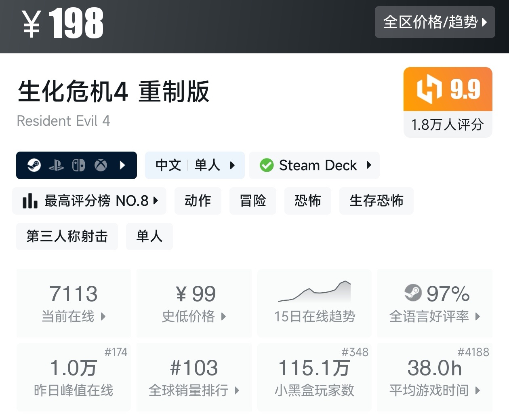Click the Xbox platform icon
509x420 pixels.
pos(101,165)
